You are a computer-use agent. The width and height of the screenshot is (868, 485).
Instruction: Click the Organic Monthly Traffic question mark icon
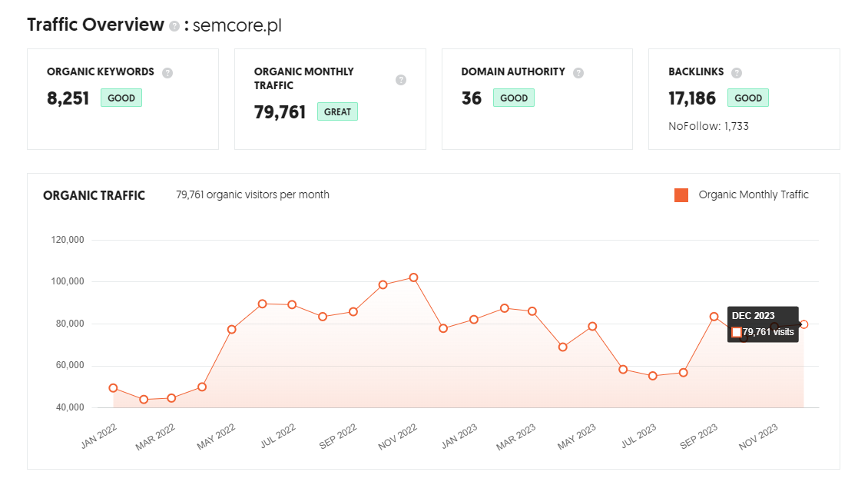pyautogui.click(x=401, y=80)
